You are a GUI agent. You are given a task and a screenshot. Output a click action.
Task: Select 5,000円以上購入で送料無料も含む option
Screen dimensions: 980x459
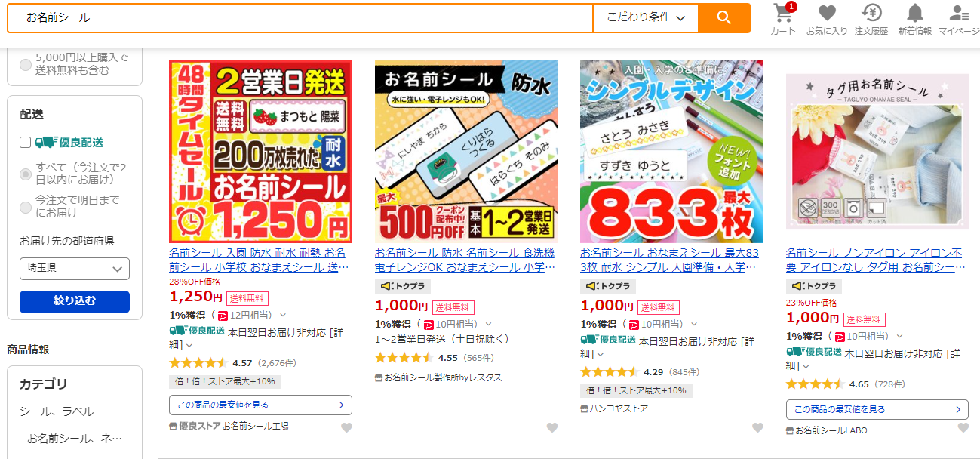[x=26, y=64]
